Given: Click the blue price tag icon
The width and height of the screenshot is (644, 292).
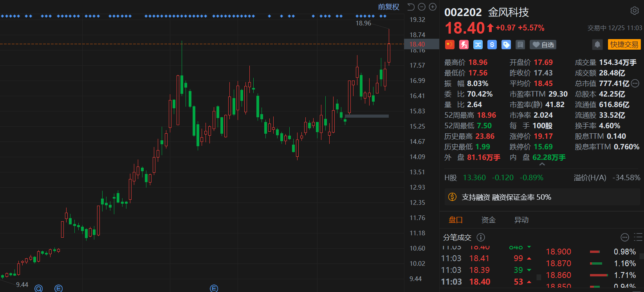Looking at the screenshot, I should [x=506, y=45].
